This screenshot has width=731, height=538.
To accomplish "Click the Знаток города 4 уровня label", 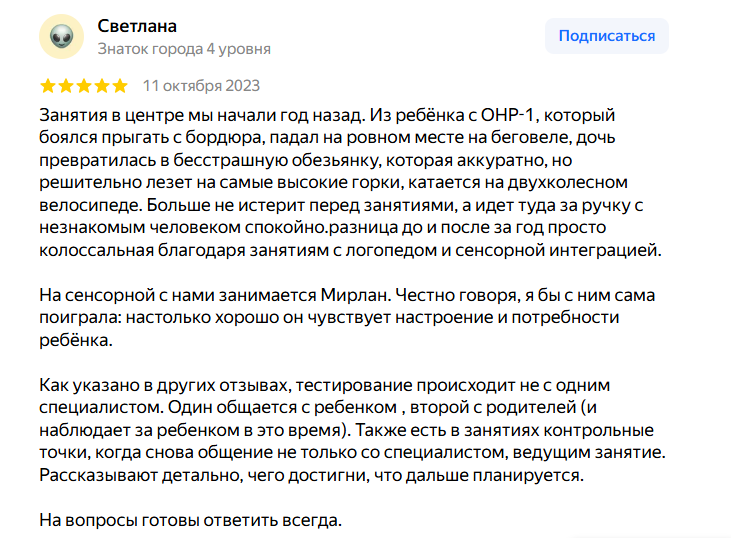I will point(184,49).
